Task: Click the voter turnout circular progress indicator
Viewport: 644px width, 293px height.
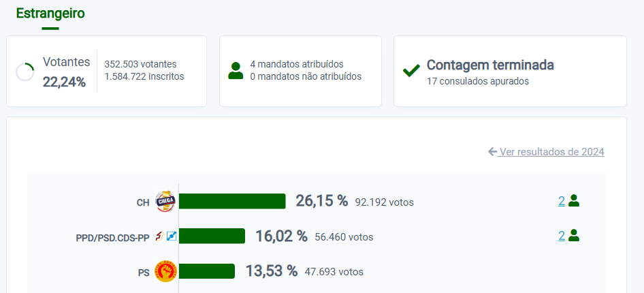Action: point(25,72)
